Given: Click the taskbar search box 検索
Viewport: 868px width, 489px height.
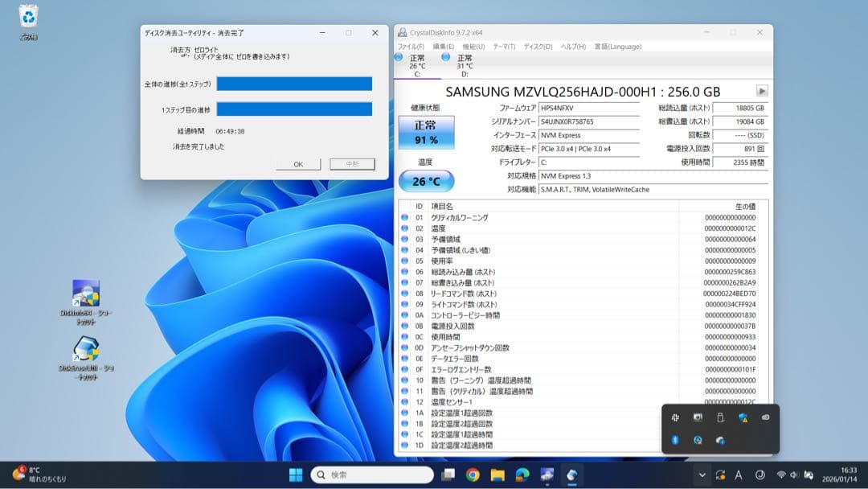Looking at the screenshot, I should tap(372, 475).
